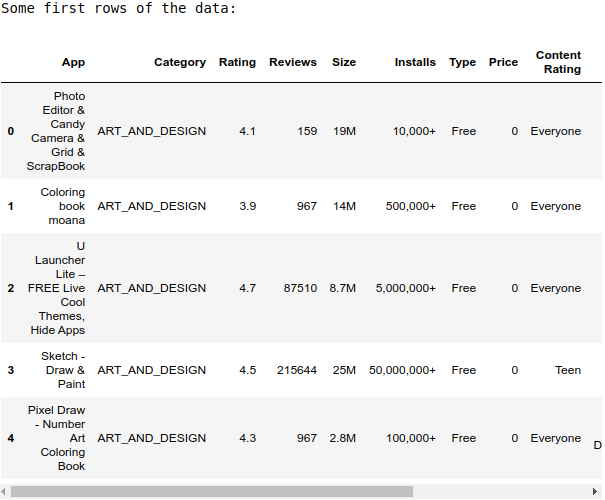The image size is (605, 500).
Task: Click Free type in Coloring book moana row
Action: click(464, 206)
